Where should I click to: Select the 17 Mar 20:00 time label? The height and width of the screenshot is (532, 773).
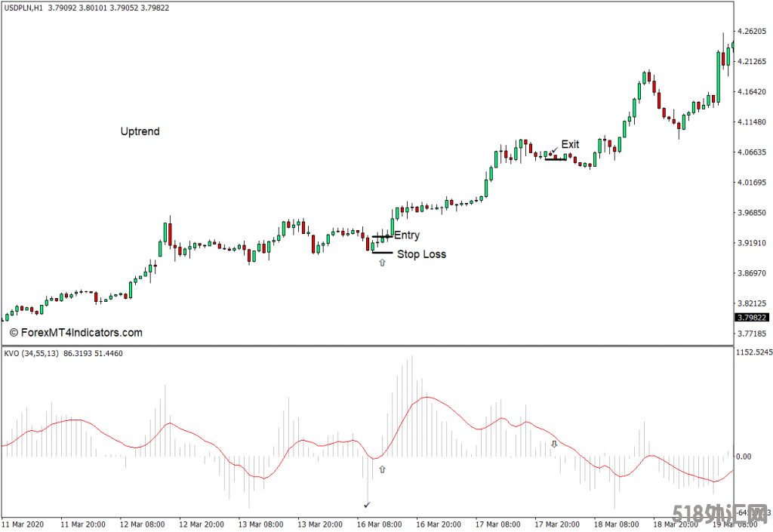pos(557,524)
